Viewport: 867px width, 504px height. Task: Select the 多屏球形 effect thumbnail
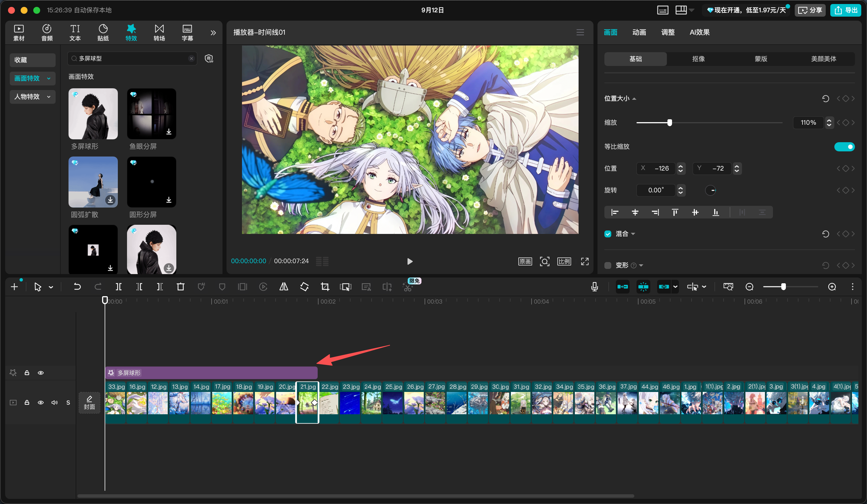(93, 114)
